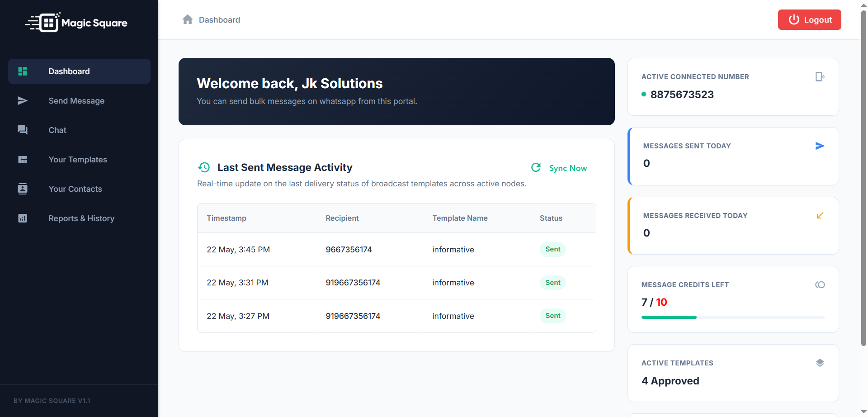The image size is (868, 417).
Task: Click the Template Name column header
Action: tap(460, 218)
